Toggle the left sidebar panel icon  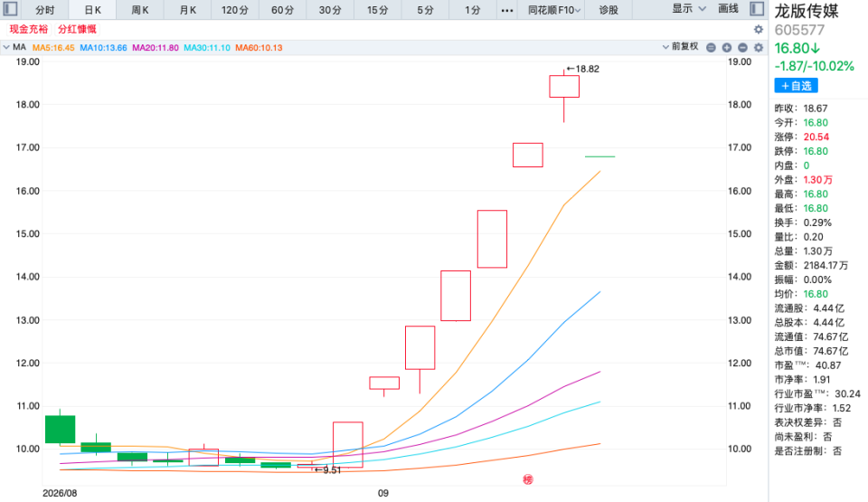click(11, 9)
